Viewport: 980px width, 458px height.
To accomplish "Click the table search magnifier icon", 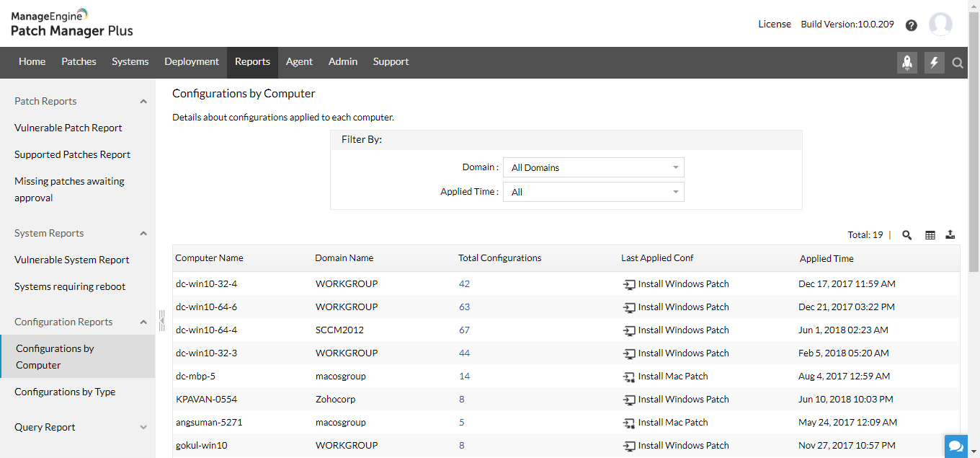I will 907,234.
